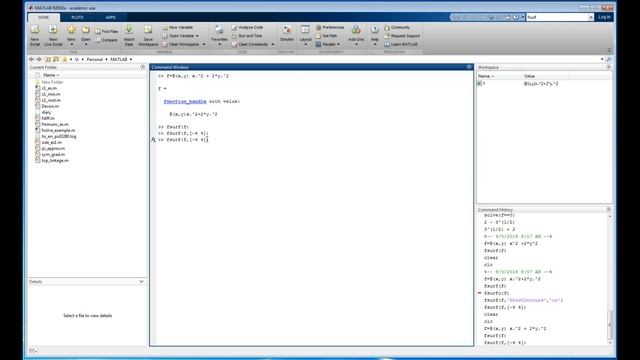The image size is (640, 360).
Task: Click the New Script icon
Action: click(x=35, y=30)
